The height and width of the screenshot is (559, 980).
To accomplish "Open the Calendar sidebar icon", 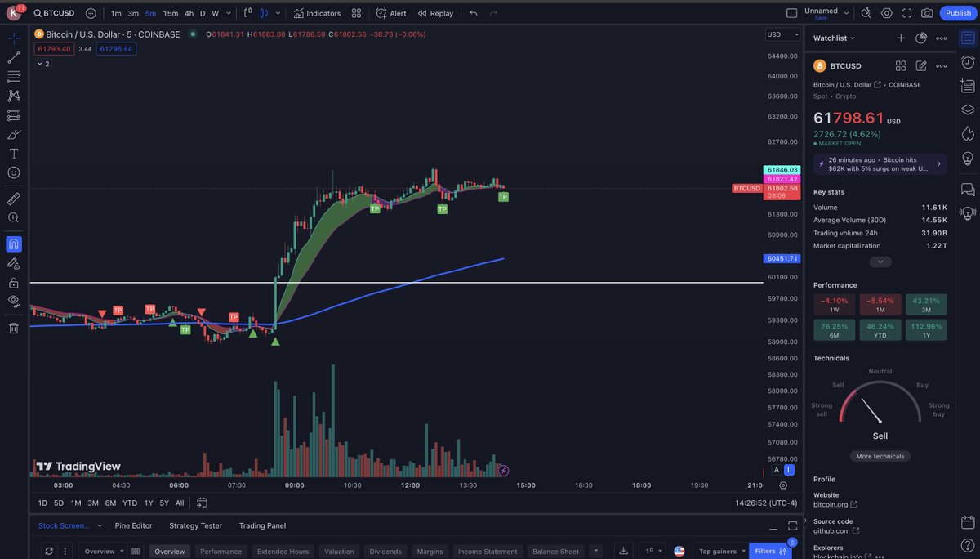I will 968,521.
